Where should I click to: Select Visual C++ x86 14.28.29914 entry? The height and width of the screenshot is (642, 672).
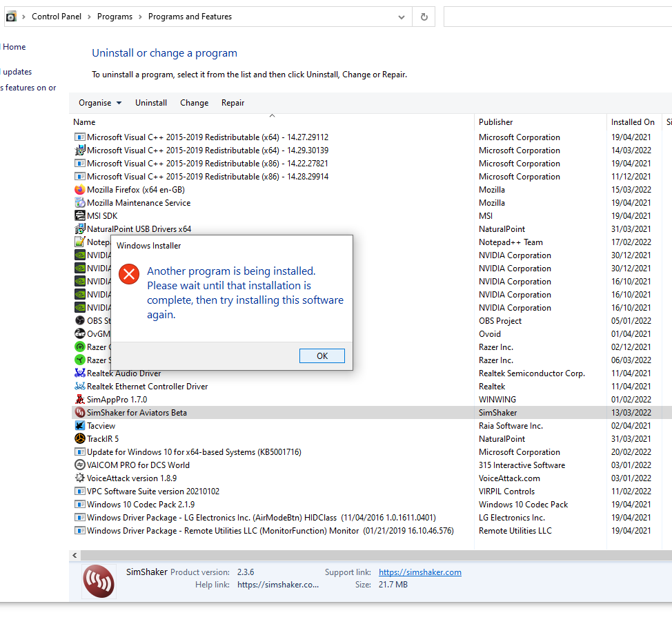208,177
